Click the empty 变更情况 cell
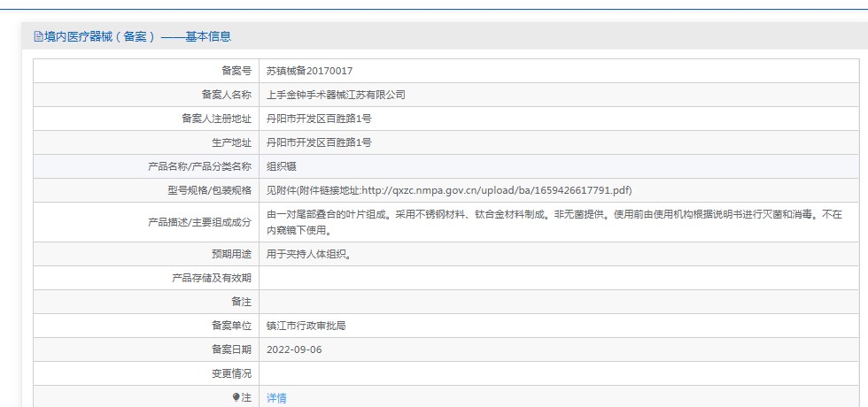Image resolution: width=868 pixels, height=407 pixels. tap(559, 373)
